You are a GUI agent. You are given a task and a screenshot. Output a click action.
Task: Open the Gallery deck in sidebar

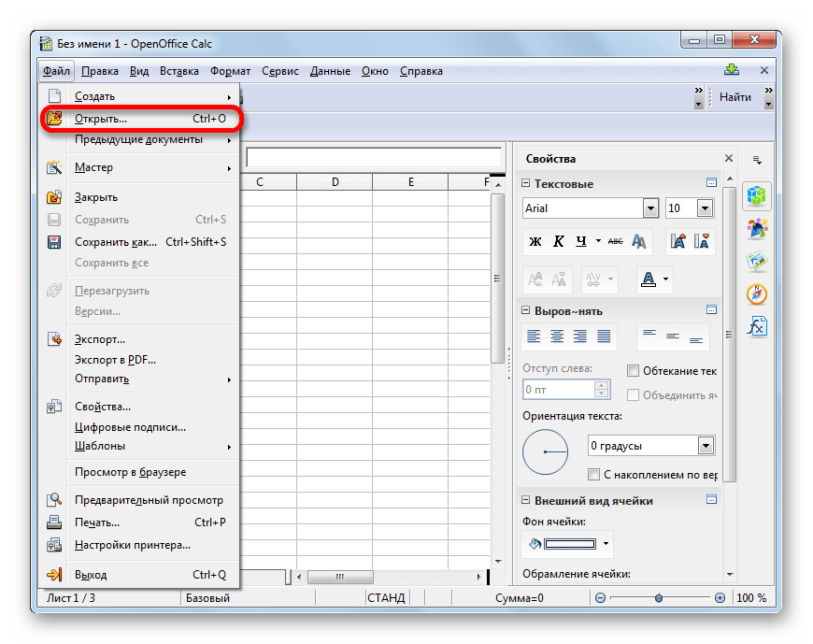point(757,262)
